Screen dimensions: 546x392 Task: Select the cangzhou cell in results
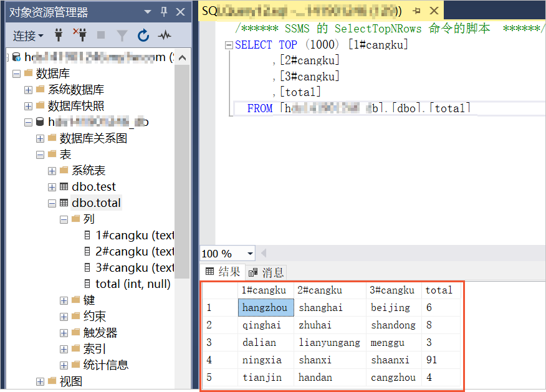point(394,377)
